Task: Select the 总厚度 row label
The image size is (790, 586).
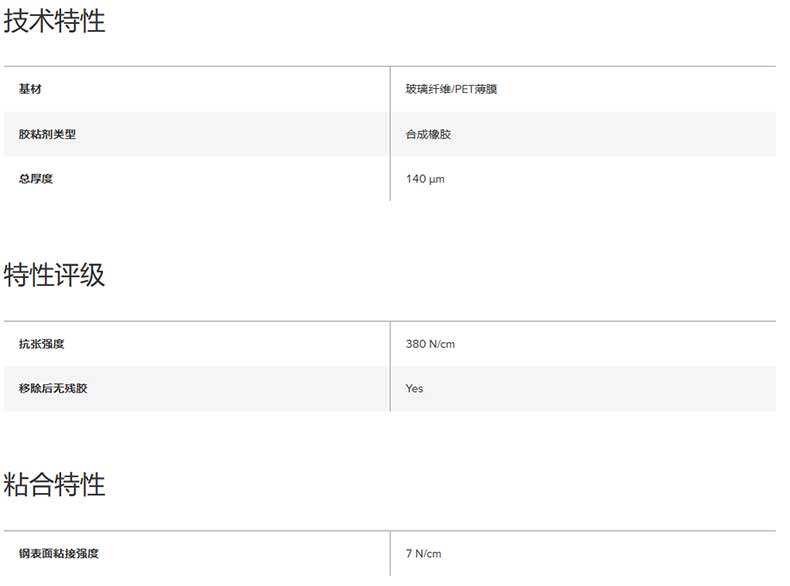Action: [36, 179]
